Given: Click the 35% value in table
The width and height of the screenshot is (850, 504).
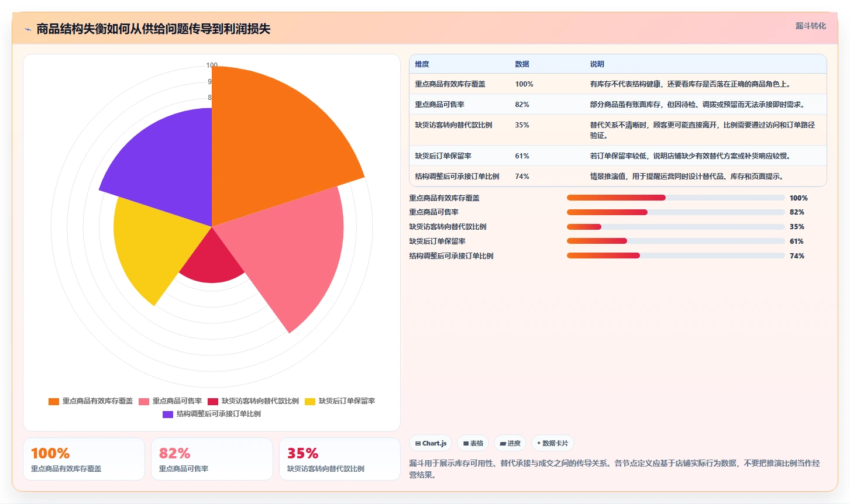Looking at the screenshot, I should 522,125.
